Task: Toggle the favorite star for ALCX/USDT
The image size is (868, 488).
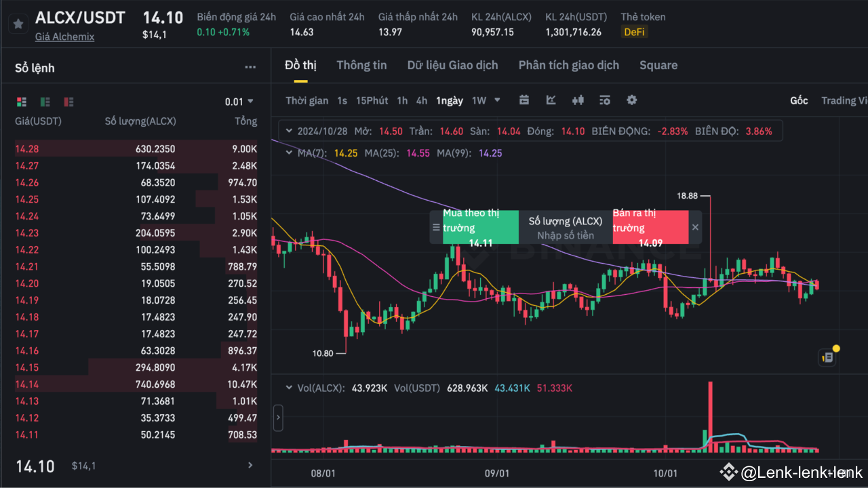Action: coord(18,24)
